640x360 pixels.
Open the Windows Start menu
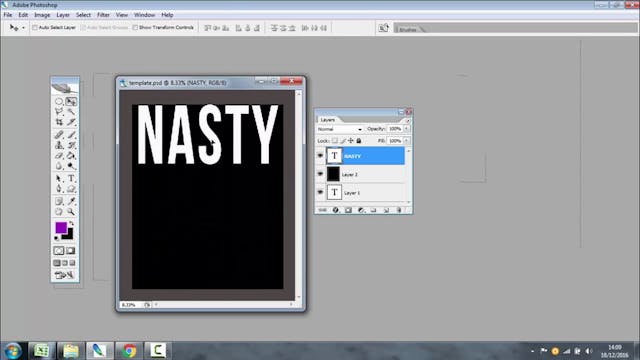12,351
